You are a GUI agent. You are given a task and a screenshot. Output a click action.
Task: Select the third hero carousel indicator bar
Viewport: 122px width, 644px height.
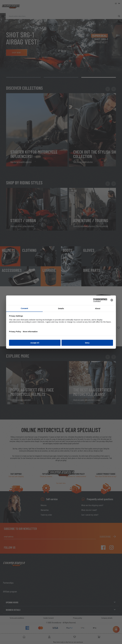click(x=98, y=77)
